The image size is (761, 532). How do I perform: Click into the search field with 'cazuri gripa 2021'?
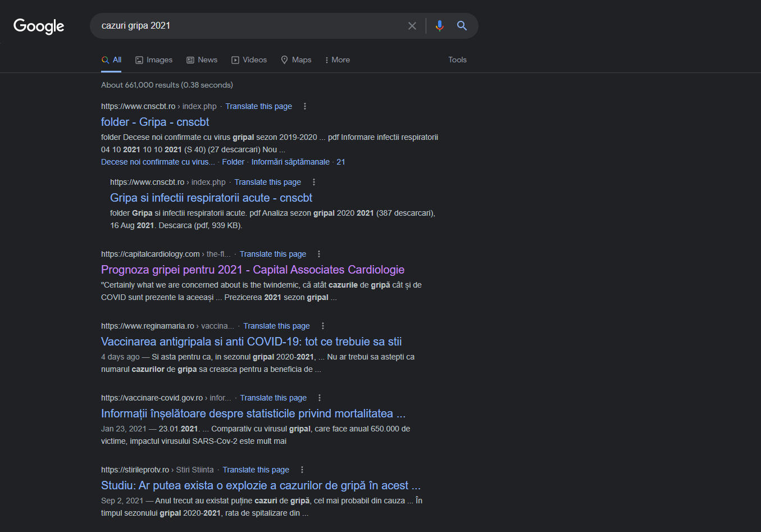247,26
